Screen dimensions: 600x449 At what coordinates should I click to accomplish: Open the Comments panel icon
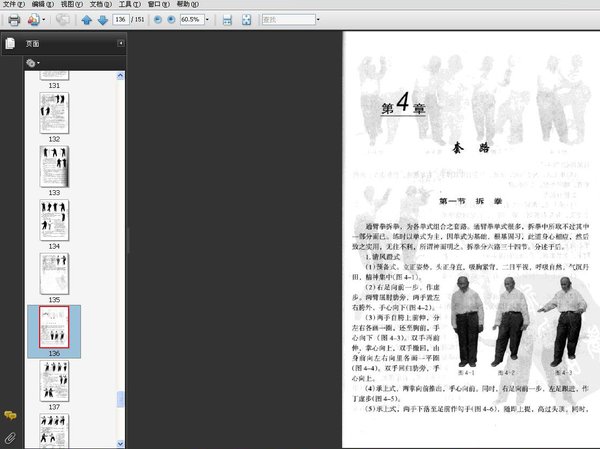point(10,415)
